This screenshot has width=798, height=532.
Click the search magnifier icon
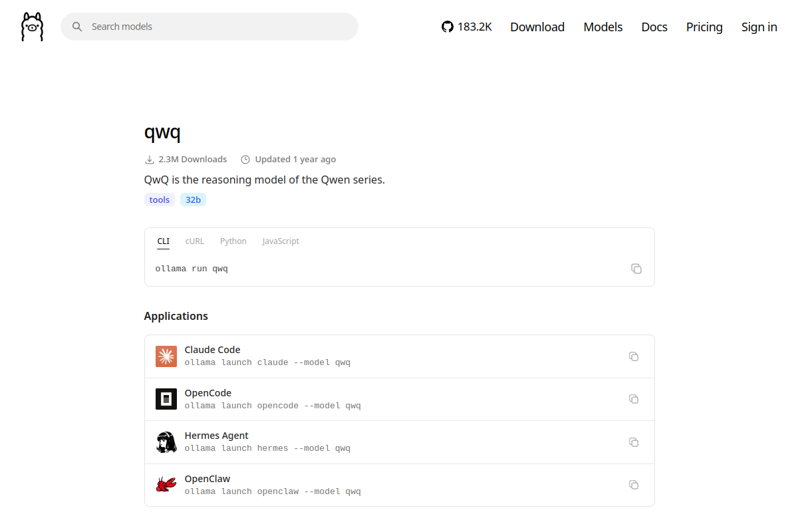pos(77,27)
